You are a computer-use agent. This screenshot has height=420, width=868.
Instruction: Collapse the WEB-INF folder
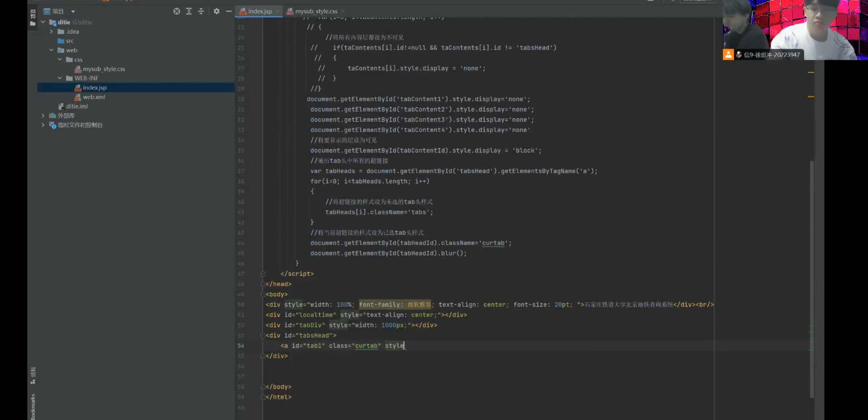tap(60, 78)
